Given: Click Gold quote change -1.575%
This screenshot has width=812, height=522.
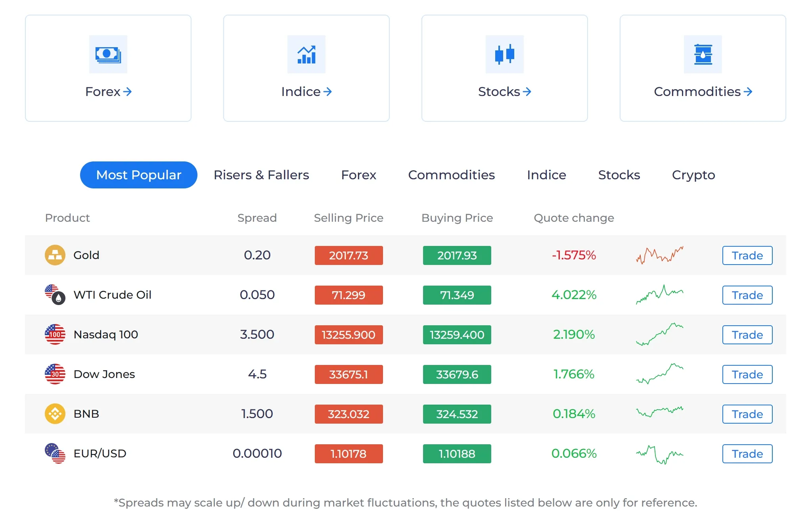Looking at the screenshot, I should click(x=574, y=255).
